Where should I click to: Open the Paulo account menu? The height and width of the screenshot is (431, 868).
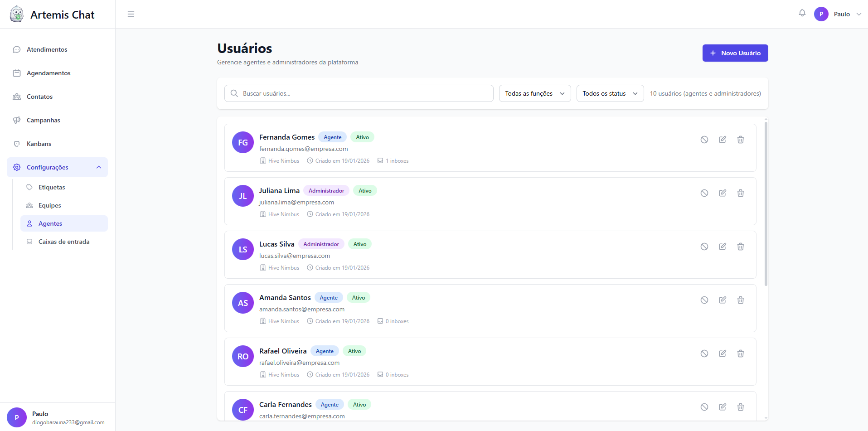838,14
